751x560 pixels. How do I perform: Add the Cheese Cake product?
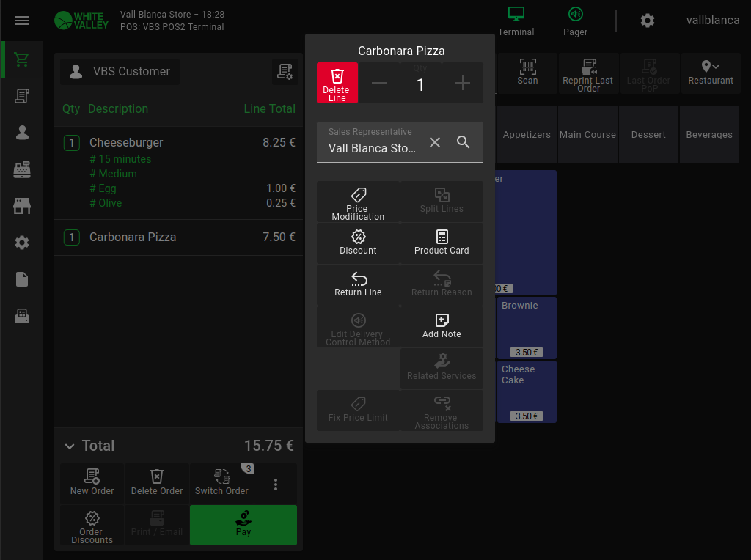pos(527,391)
